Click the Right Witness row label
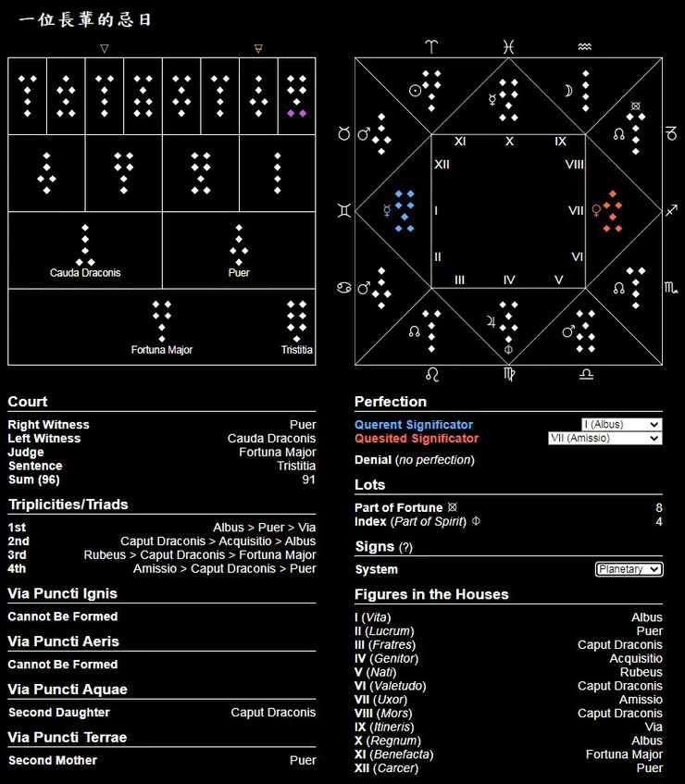The height and width of the screenshot is (784, 685). click(48, 425)
